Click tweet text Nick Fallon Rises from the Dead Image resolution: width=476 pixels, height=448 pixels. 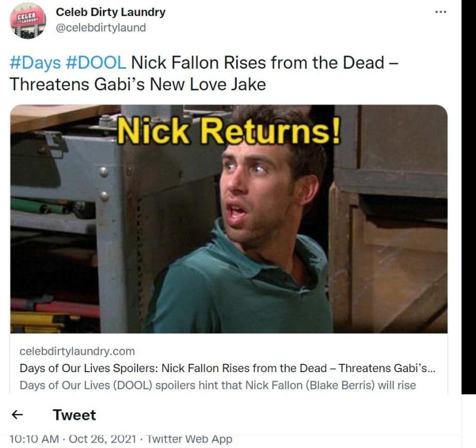[258, 63]
